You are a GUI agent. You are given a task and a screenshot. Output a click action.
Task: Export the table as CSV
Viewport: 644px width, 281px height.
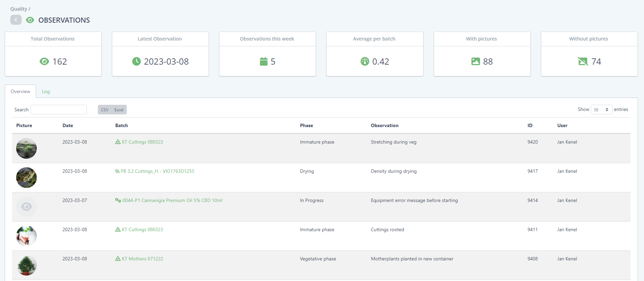coord(105,110)
